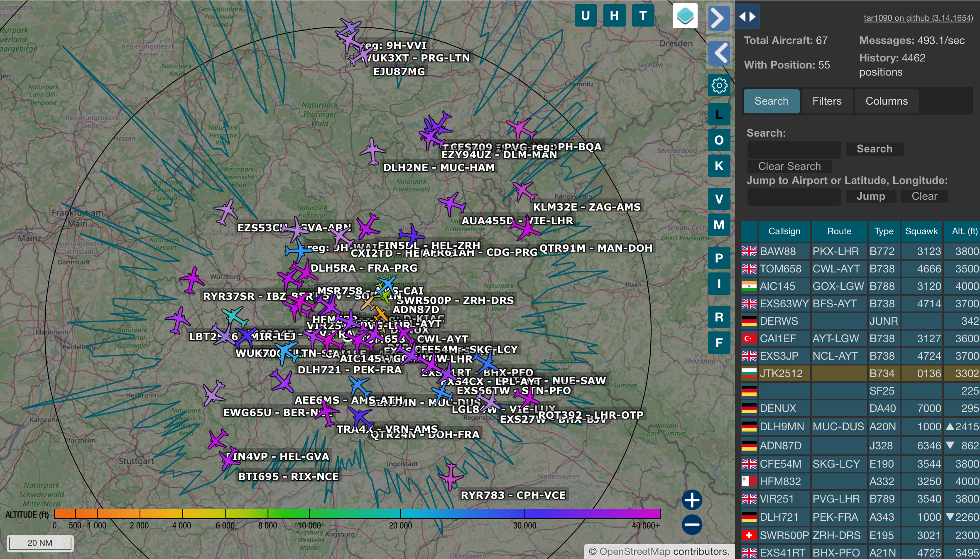Image resolution: width=980 pixels, height=559 pixels.
Task: Select aircraft icon above EWG65U label
Action: pos(213,393)
